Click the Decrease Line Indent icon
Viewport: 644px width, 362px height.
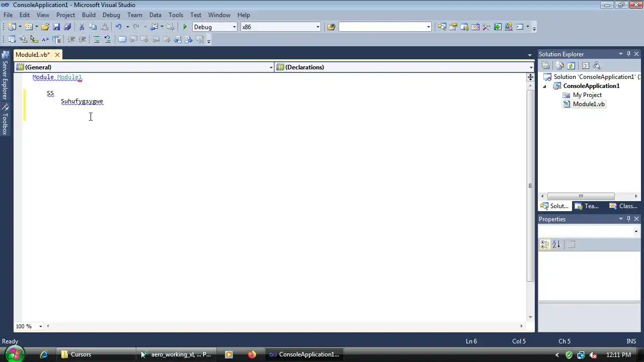(71, 39)
